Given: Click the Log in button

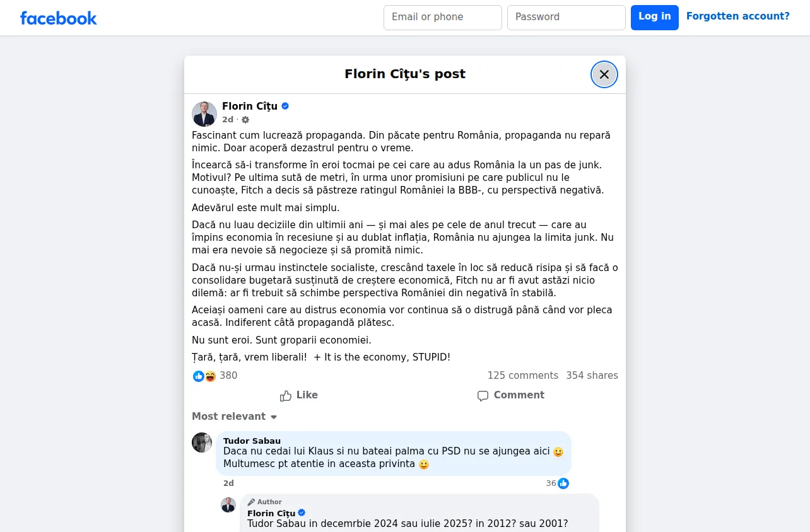Looking at the screenshot, I should (x=655, y=18).
